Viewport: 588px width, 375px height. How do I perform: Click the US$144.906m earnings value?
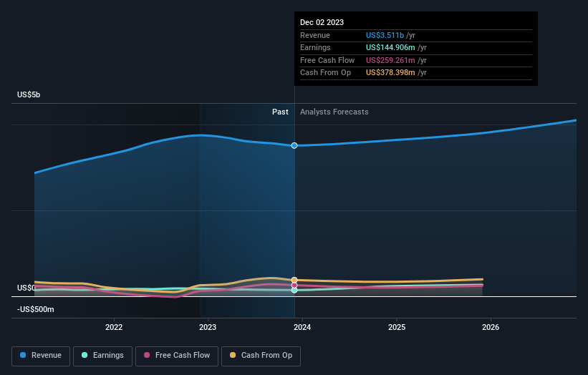[x=390, y=47]
